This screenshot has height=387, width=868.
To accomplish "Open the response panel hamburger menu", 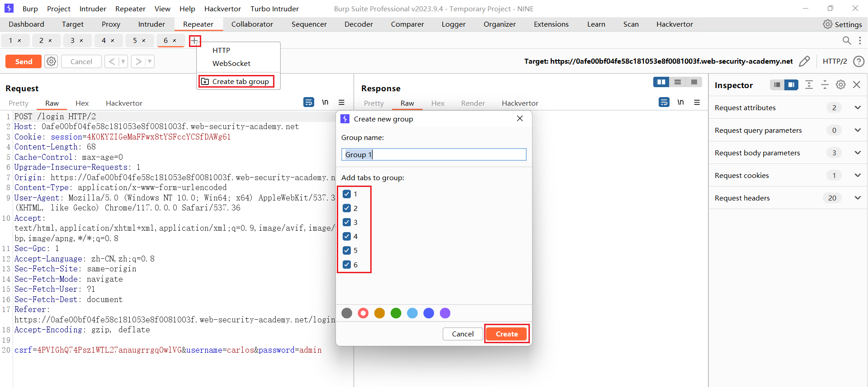I will tap(697, 103).
